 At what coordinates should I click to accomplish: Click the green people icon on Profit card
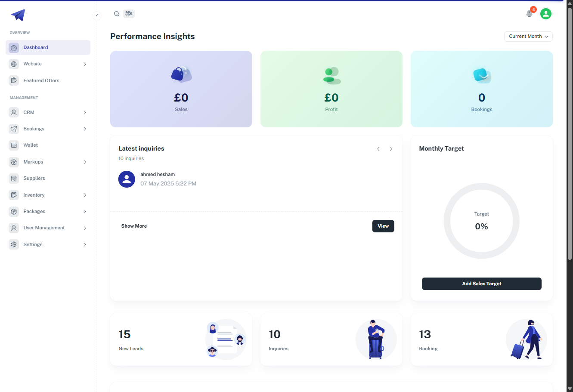click(x=331, y=76)
